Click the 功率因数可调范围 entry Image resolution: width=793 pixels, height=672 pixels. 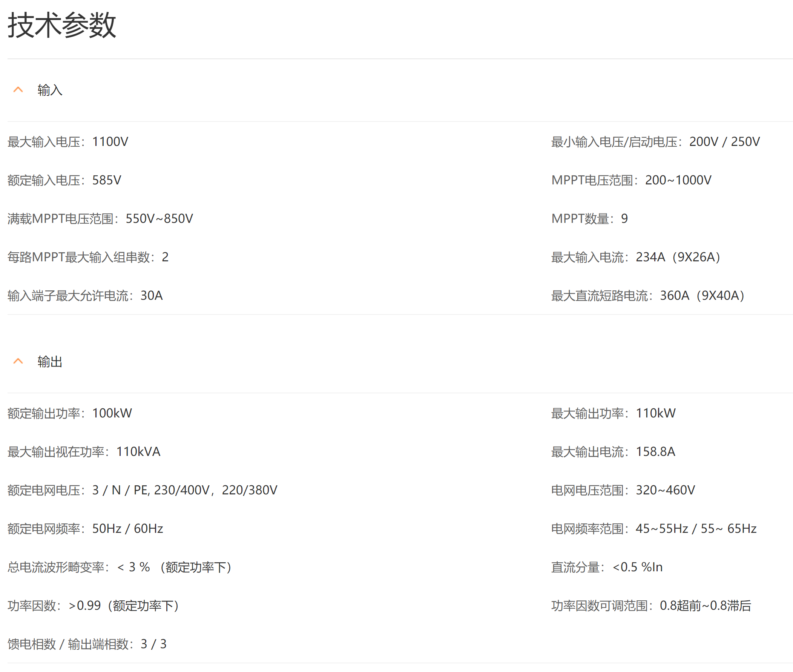point(650,606)
